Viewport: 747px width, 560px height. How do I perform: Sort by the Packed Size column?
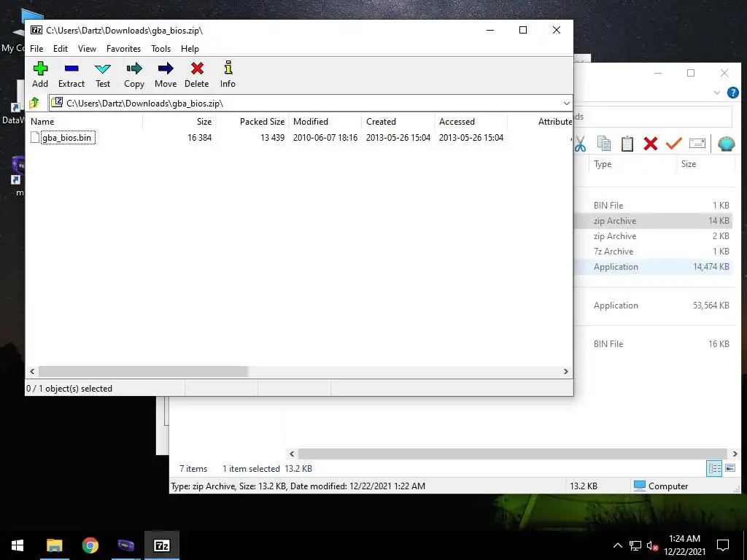(x=252, y=122)
